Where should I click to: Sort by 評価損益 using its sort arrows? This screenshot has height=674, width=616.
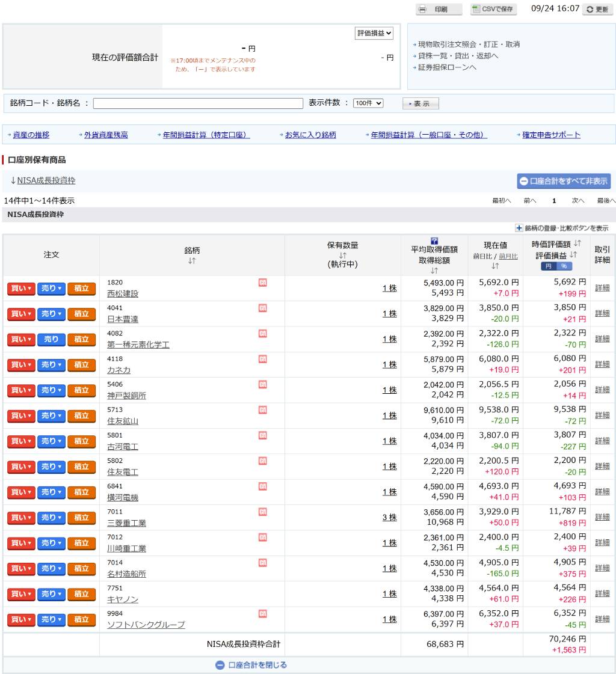click(x=573, y=255)
